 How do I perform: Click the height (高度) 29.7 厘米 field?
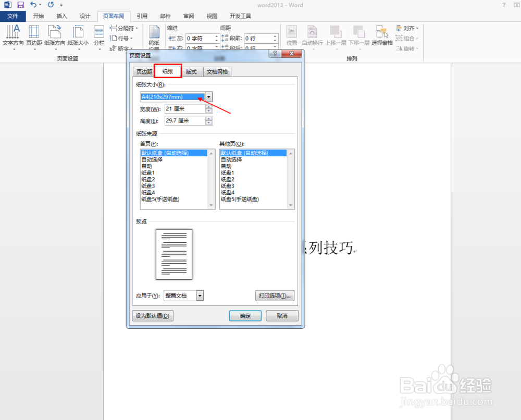(x=185, y=120)
